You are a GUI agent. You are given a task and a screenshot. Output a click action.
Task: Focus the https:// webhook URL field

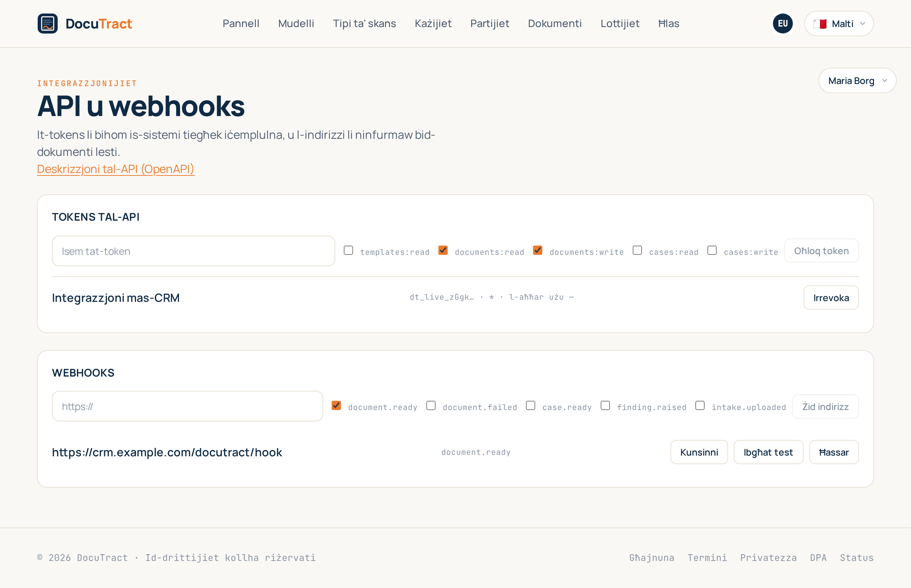[x=188, y=406]
